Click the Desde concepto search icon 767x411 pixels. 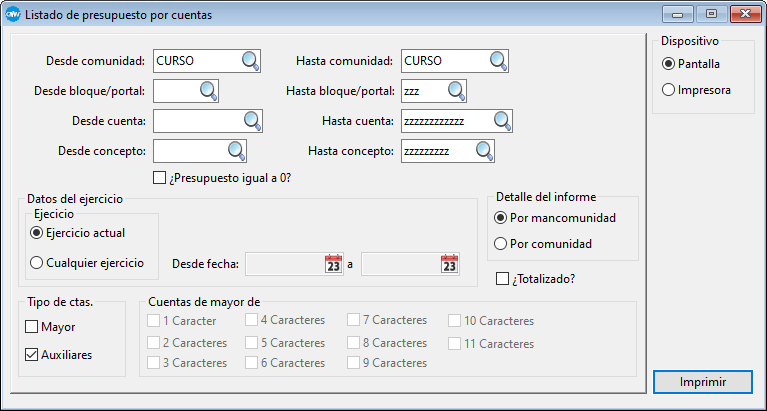coord(236,151)
